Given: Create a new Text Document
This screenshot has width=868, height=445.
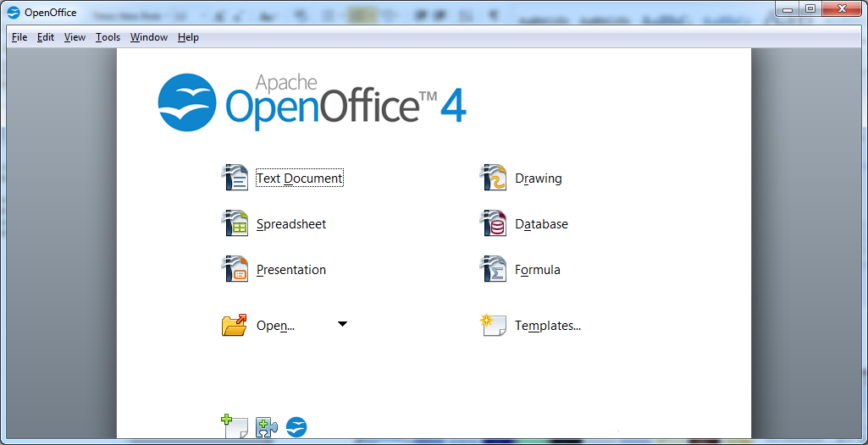Looking at the screenshot, I should pos(300,178).
